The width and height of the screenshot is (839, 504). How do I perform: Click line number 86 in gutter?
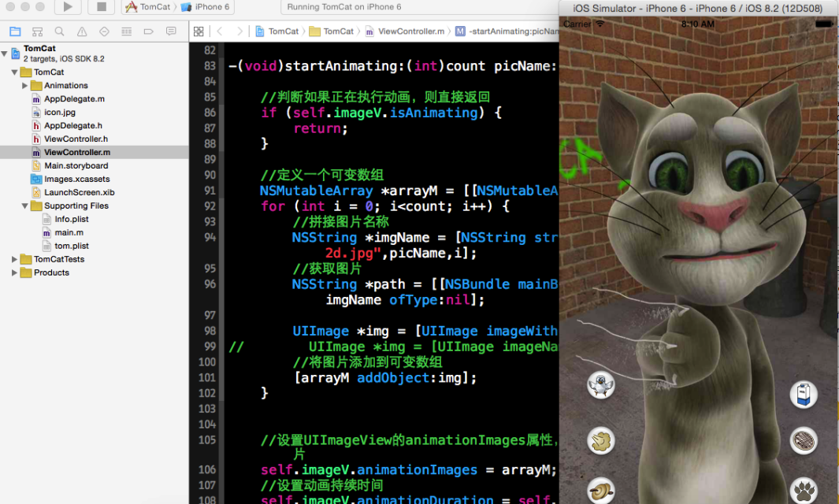[x=210, y=113]
